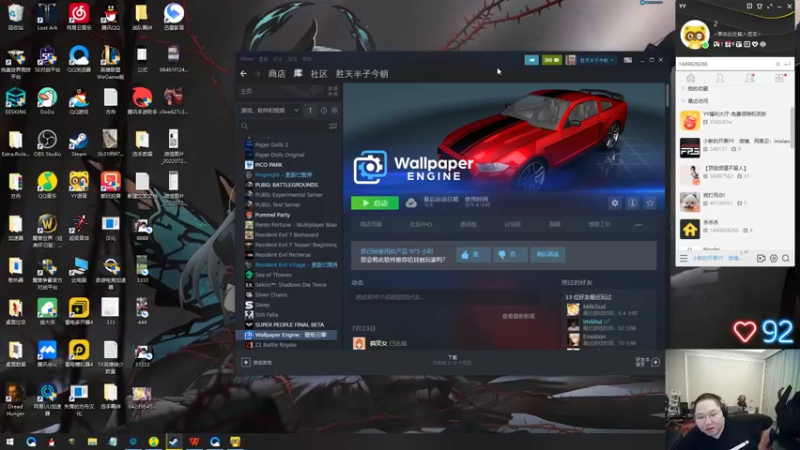This screenshot has width=800, height=450.
Task: Select Sekiro: Shadows Die Twice entry
Action: click(290, 285)
